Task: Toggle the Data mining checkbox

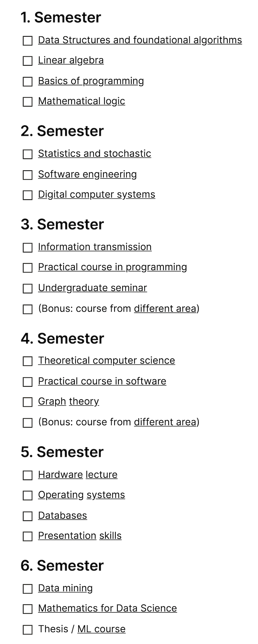Action: pyautogui.click(x=28, y=589)
